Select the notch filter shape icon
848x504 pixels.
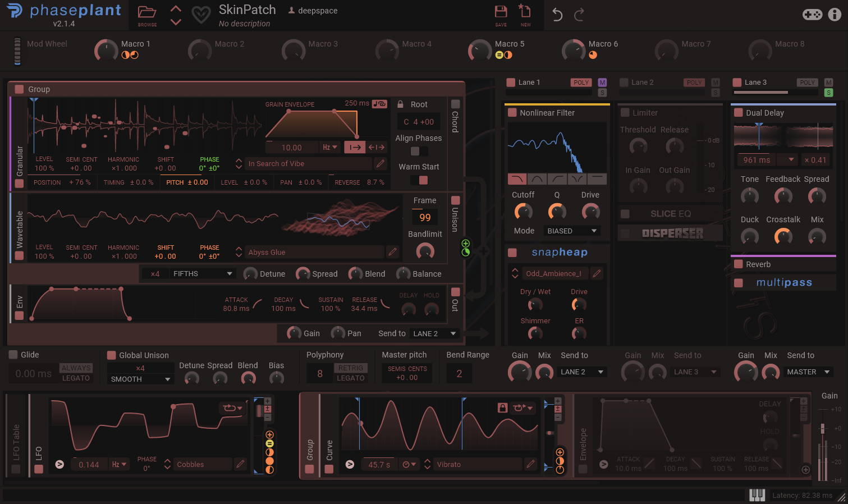577,179
